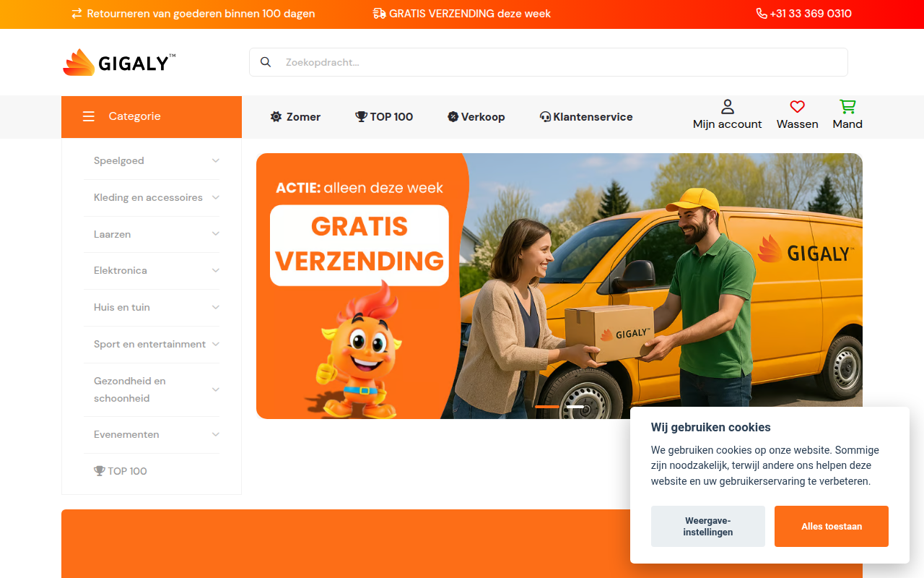The image size is (924, 578).
Task: Click the Zoekopdracht search input field
Action: click(549, 62)
